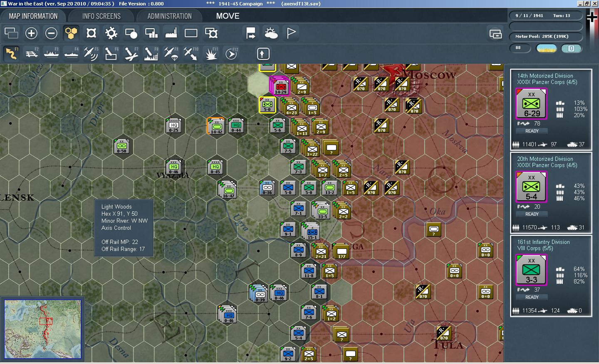Toggle the factory locations icon
This screenshot has height=364, width=599.
point(171,33)
